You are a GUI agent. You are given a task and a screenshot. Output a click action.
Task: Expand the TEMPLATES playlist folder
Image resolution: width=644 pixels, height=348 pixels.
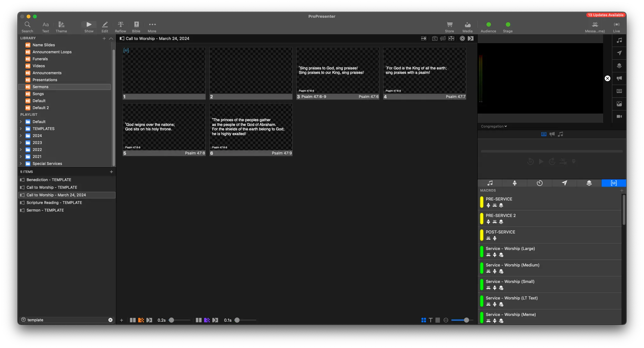pyautogui.click(x=21, y=129)
